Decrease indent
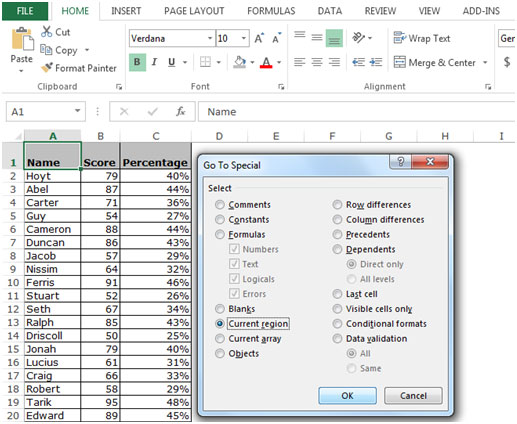This screenshot has height=424, width=517. [x=359, y=62]
